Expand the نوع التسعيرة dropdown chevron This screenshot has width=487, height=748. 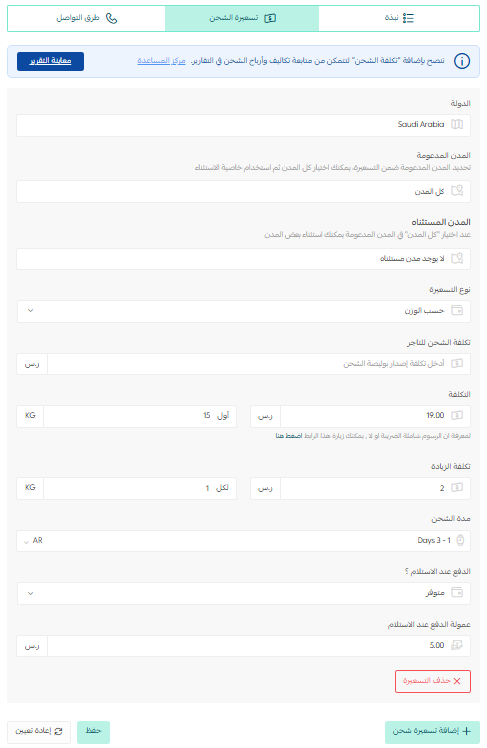pos(31,311)
